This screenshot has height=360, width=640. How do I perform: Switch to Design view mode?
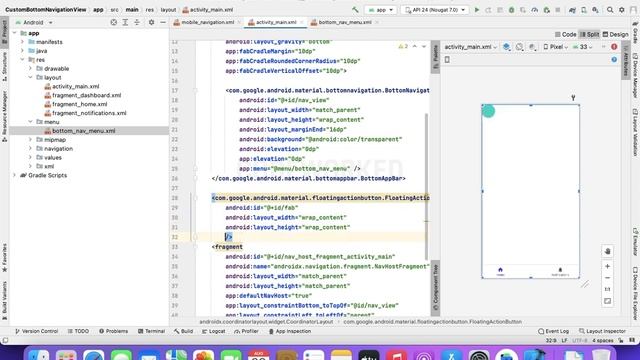616,35
